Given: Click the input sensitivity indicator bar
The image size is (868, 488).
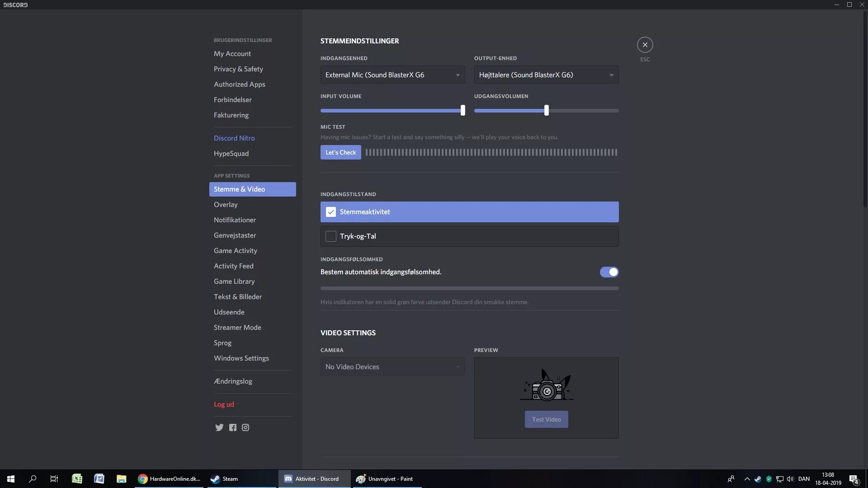Looking at the screenshot, I should 469,288.
